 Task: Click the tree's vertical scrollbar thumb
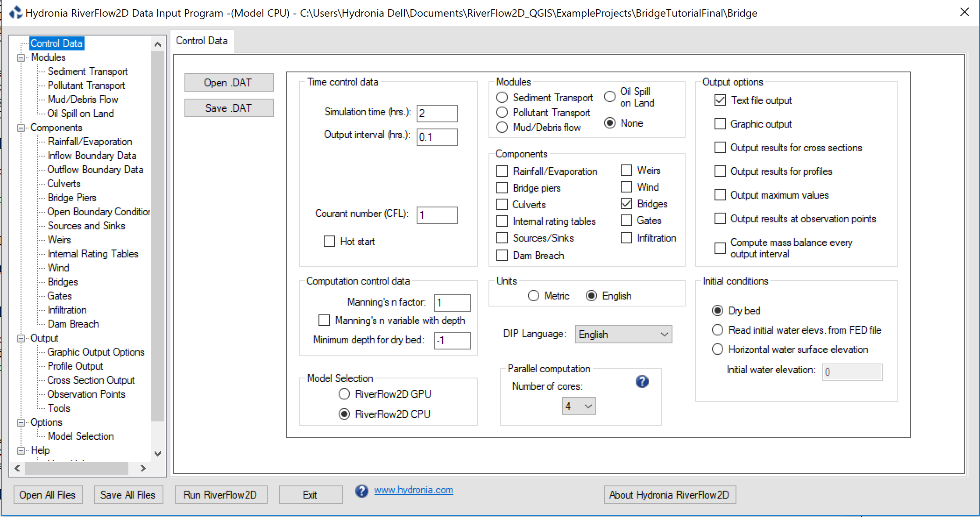158,236
